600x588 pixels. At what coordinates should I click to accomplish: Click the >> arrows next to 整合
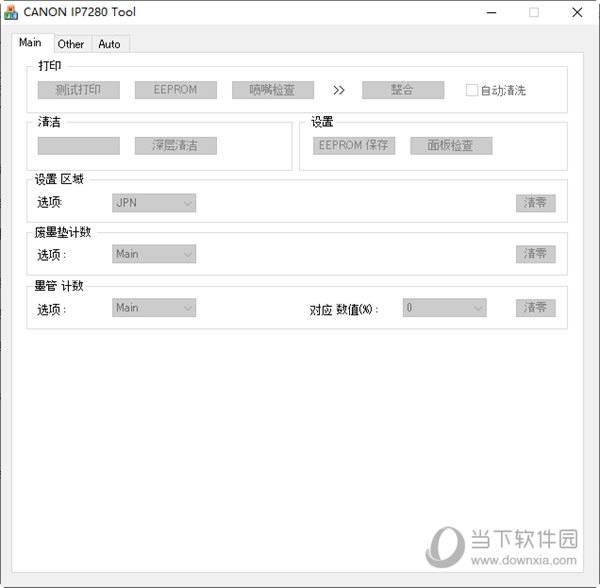[339, 90]
